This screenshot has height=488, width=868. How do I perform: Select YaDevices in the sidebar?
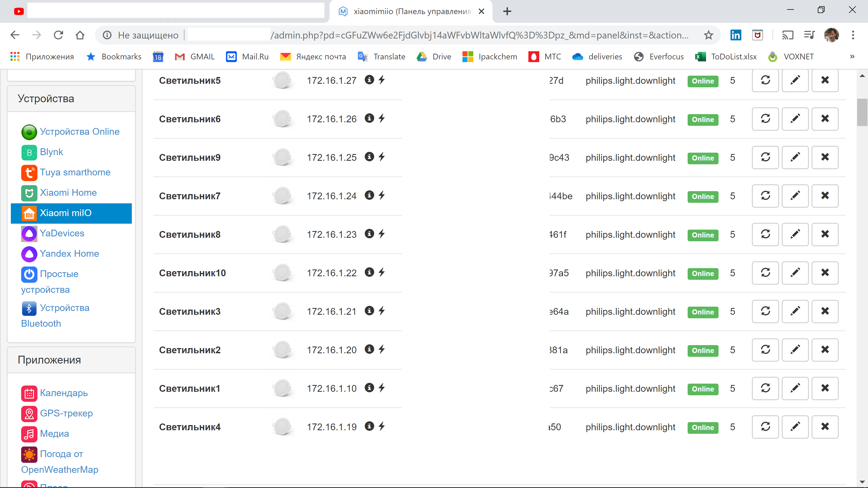point(62,233)
